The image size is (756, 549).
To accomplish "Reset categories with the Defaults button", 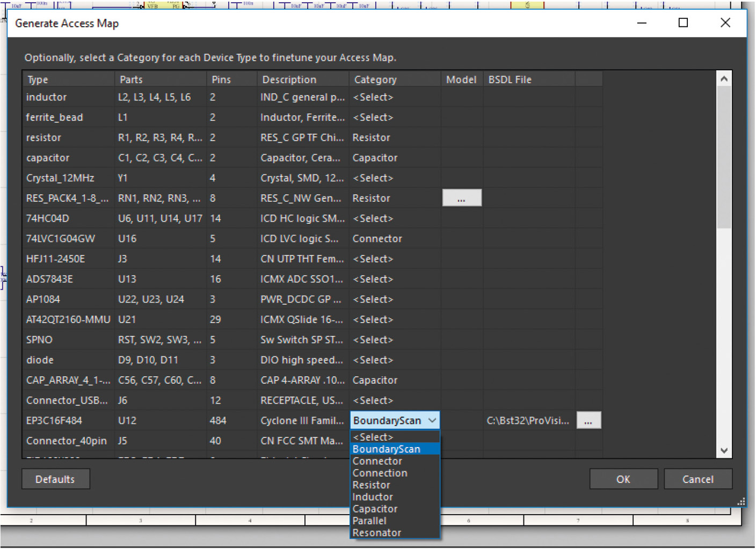I will coord(55,479).
